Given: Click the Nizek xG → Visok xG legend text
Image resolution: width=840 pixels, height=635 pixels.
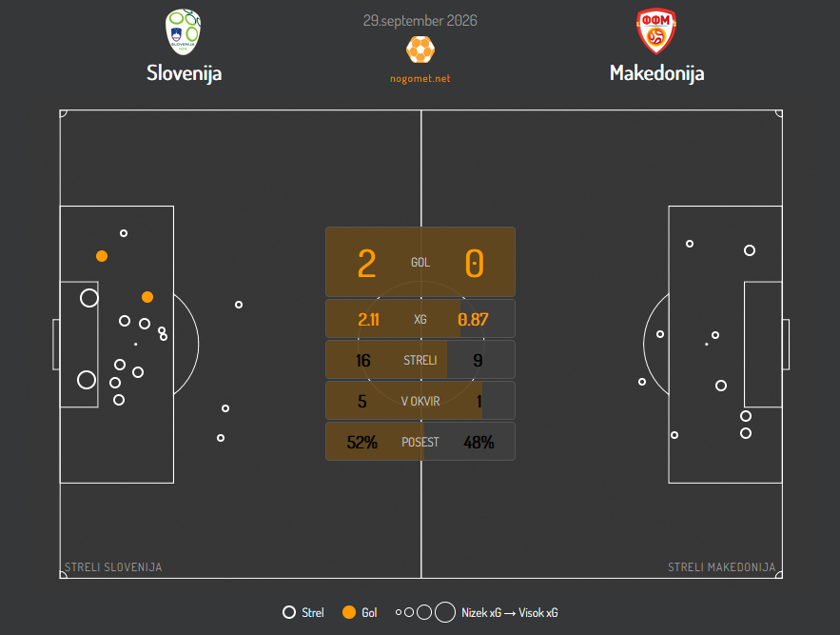Looking at the screenshot, I should pos(510,612).
